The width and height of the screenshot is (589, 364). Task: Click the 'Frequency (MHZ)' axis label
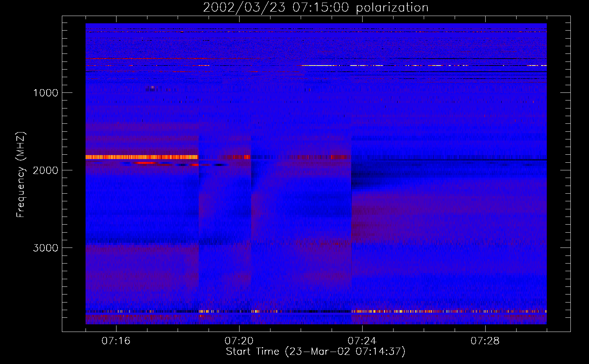21,175
